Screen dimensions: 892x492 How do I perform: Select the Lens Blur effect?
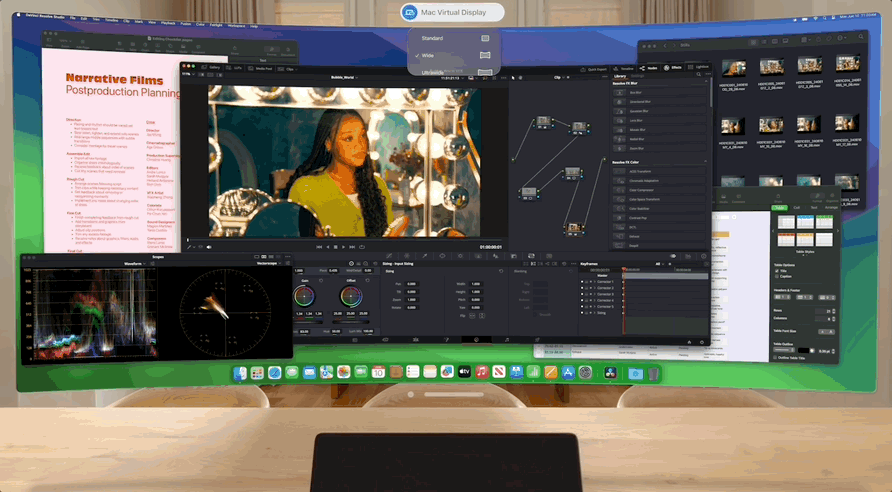(659, 121)
